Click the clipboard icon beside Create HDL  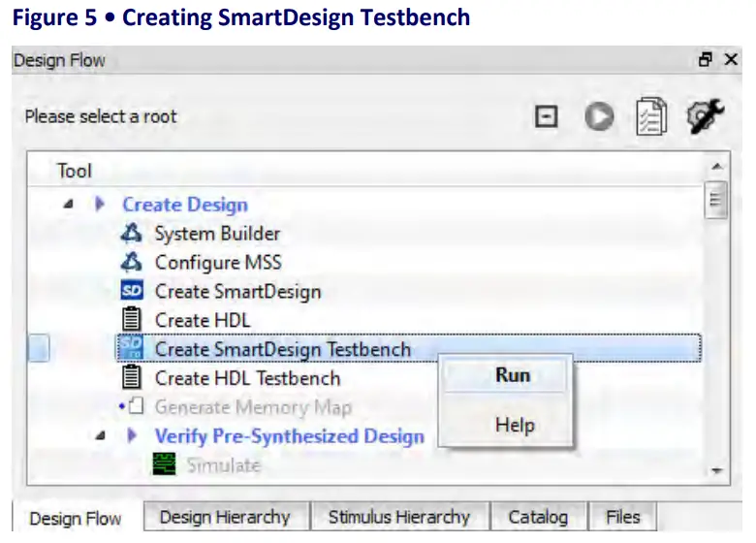coord(131,320)
